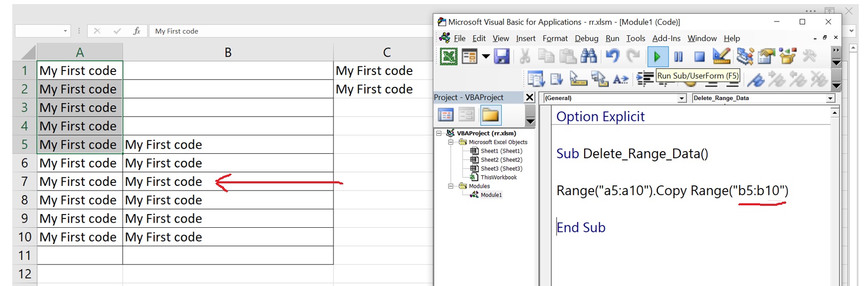
Task: Toggle bookmark with the blue flag icon
Action: [x=755, y=79]
